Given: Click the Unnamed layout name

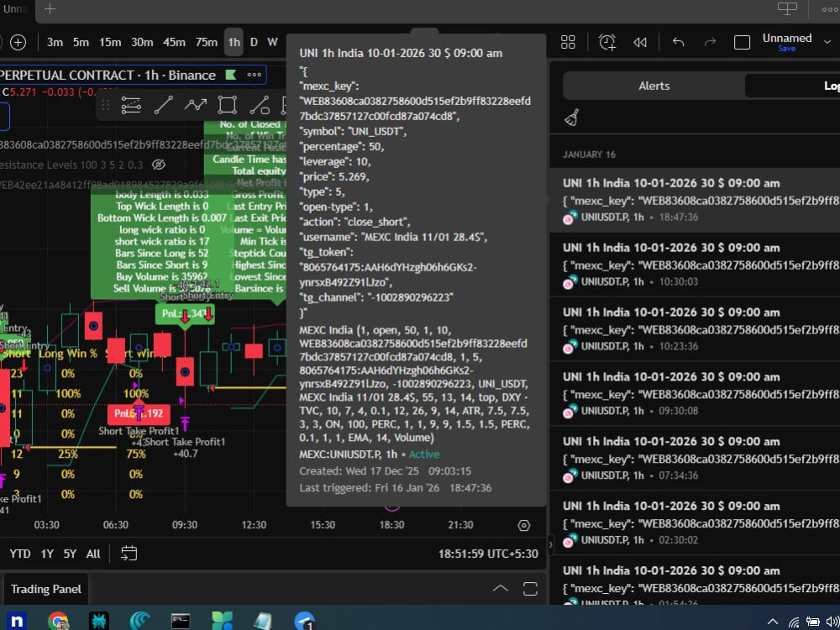Looking at the screenshot, I should tap(787, 38).
